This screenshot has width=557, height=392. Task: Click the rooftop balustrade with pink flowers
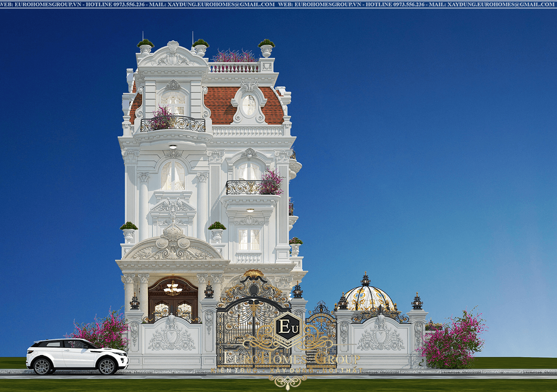(234, 67)
